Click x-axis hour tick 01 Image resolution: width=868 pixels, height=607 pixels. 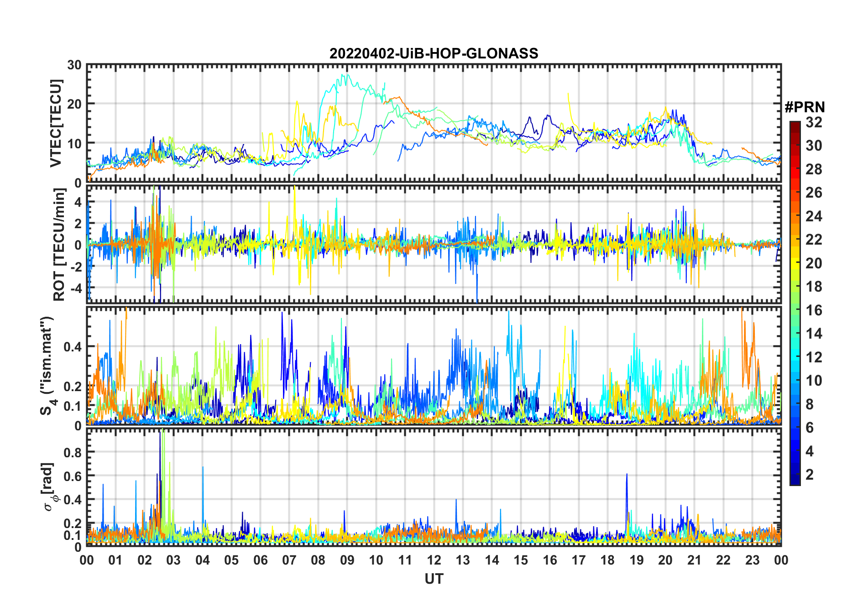click(115, 560)
